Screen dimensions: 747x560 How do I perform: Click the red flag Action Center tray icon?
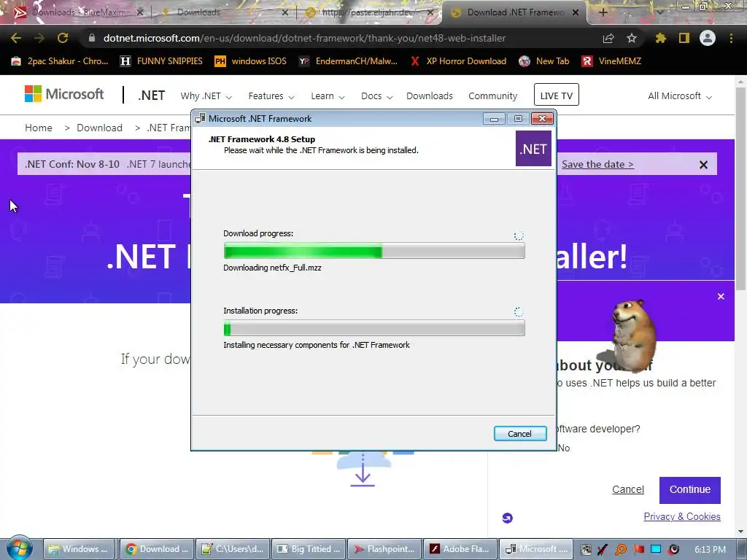pyautogui.click(x=638, y=550)
